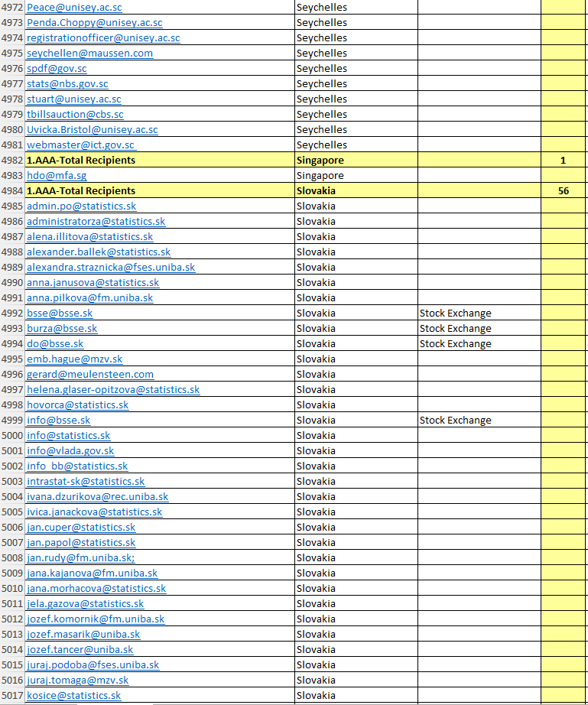The height and width of the screenshot is (705, 588).
Task: Click intrastat-sk@statistics.sk link
Action: click(86, 481)
